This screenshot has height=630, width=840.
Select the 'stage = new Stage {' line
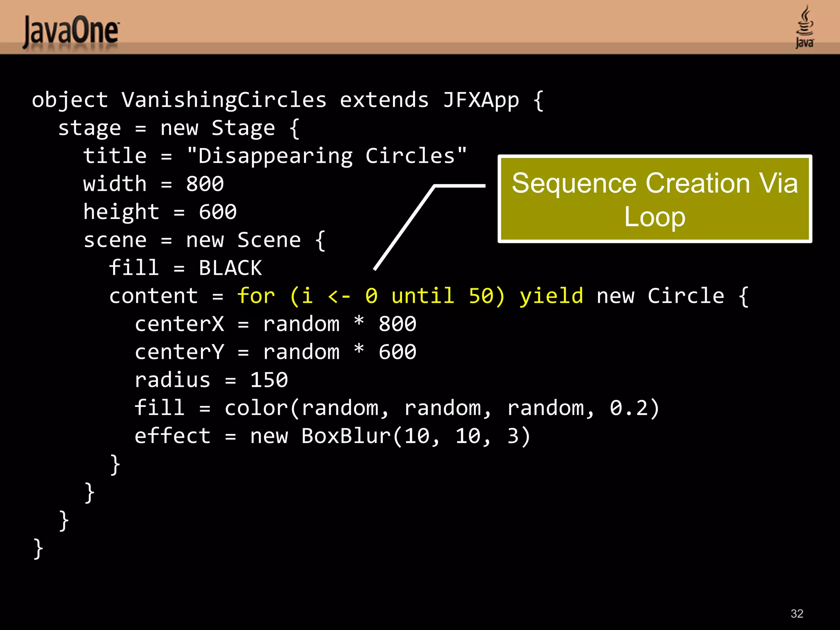coord(179,129)
